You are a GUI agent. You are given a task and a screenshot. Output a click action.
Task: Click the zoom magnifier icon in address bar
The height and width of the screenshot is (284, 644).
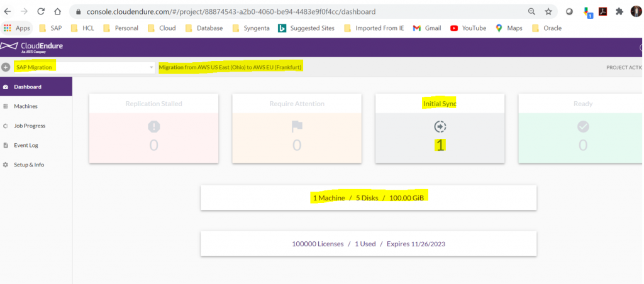(x=531, y=11)
